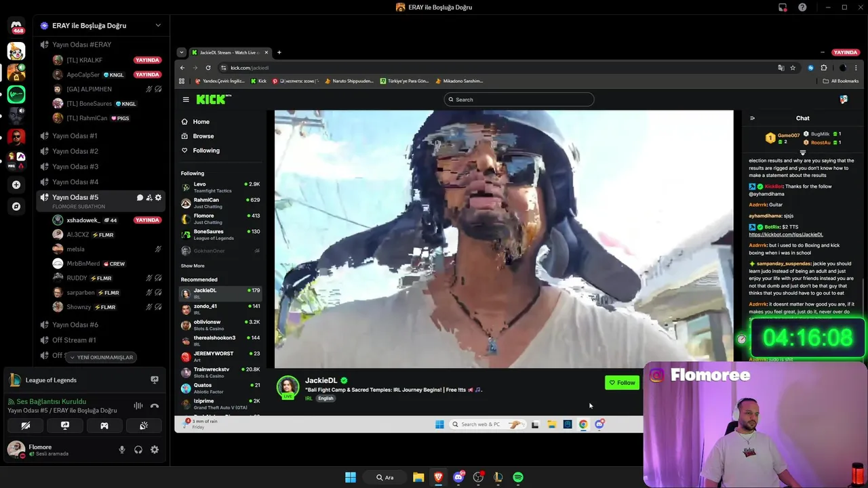
Task: Open the kickbot.com tips link in chat
Action: (785, 235)
